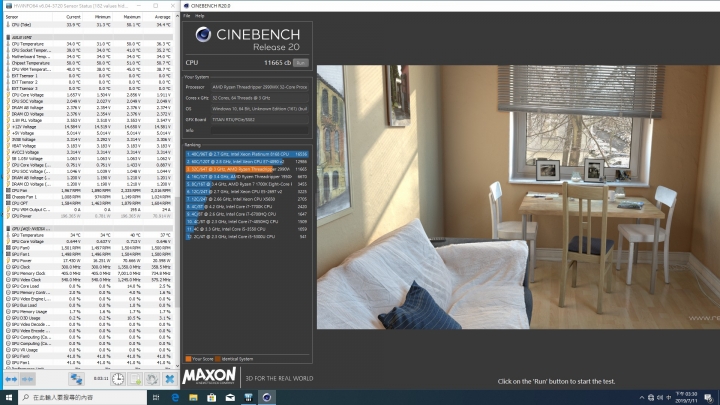Select ranking entry AMD Ryzen 7 1700X
Screen dimensions: 720x405
(x=247, y=184)
